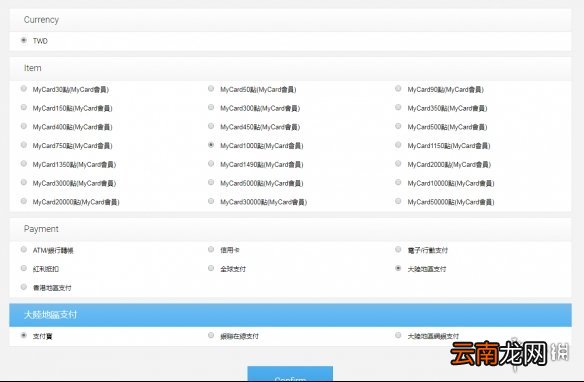Choose the MyCard30點 item option
The image size is (584, 382).
pos(24,89)
